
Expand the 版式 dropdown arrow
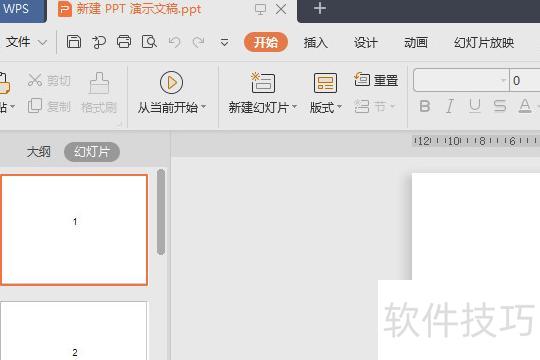pyautogui.click(x=339, y=107)
